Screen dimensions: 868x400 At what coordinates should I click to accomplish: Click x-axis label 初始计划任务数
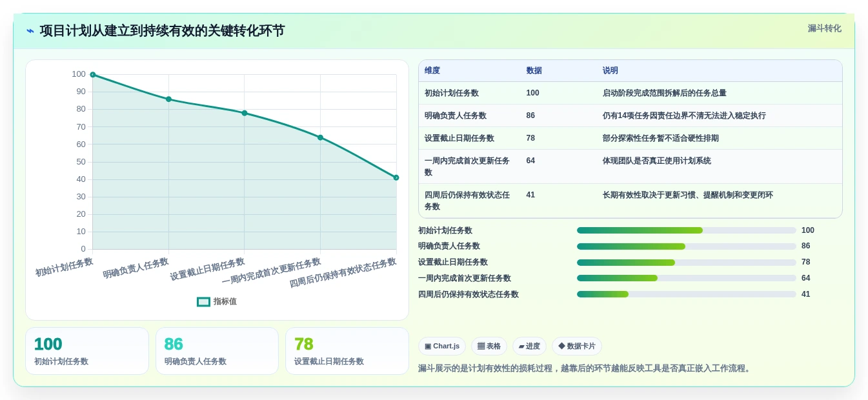point(64,267)
